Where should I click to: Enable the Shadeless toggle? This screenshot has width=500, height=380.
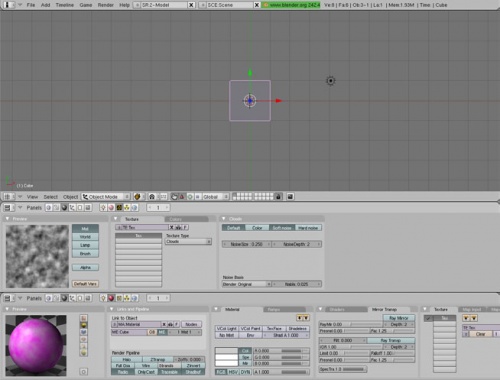297,328
